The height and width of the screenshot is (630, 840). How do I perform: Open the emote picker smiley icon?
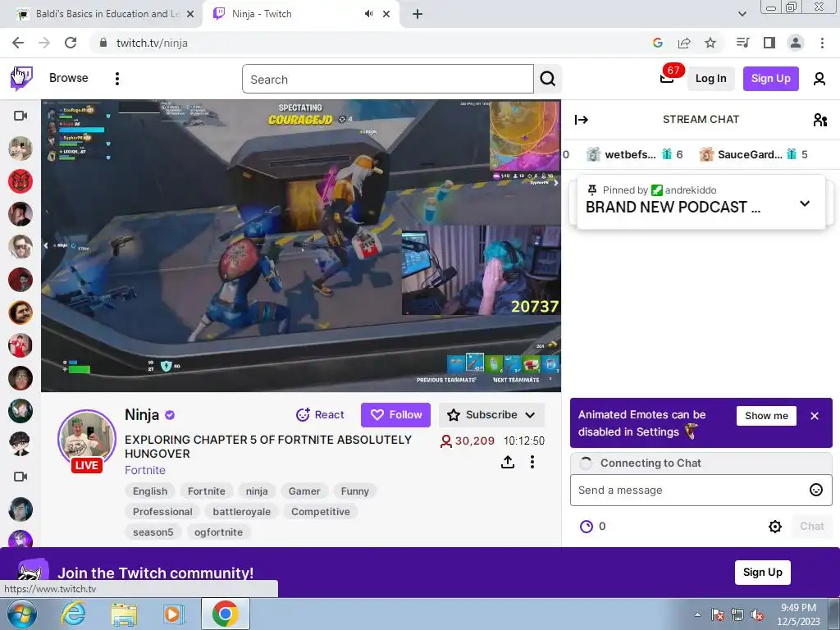(816, 490)
